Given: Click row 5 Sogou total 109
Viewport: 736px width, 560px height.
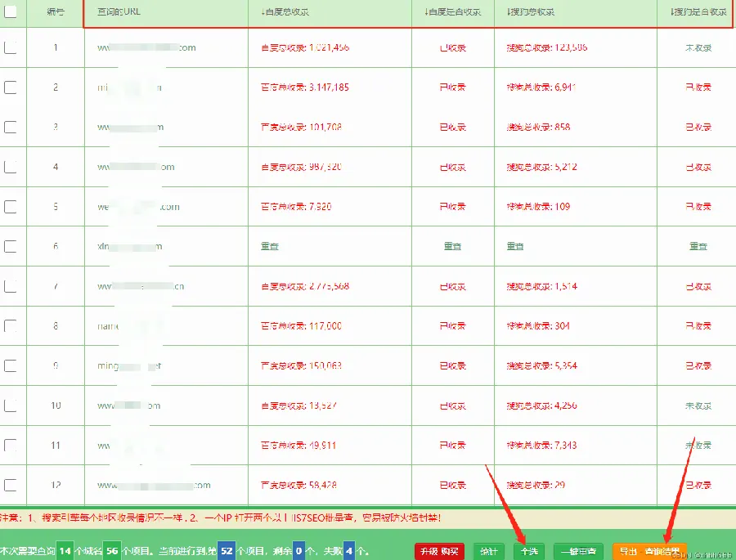Looking at the screenshot, I should (x=538, y=207).
